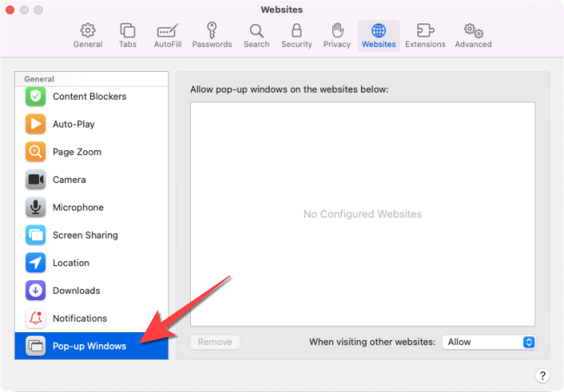
Task: Click the Location arrow icon
Action: [36, 263]
